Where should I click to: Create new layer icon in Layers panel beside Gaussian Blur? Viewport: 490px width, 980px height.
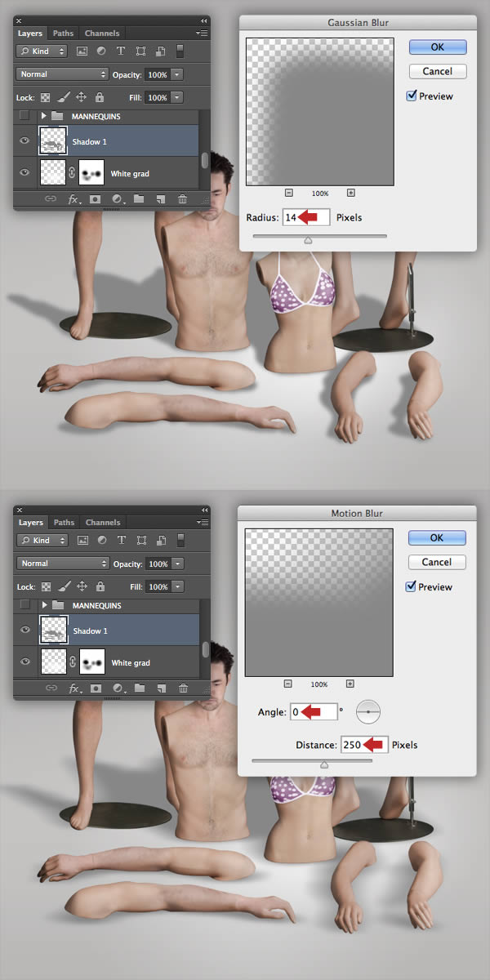(x=161, y=198)
